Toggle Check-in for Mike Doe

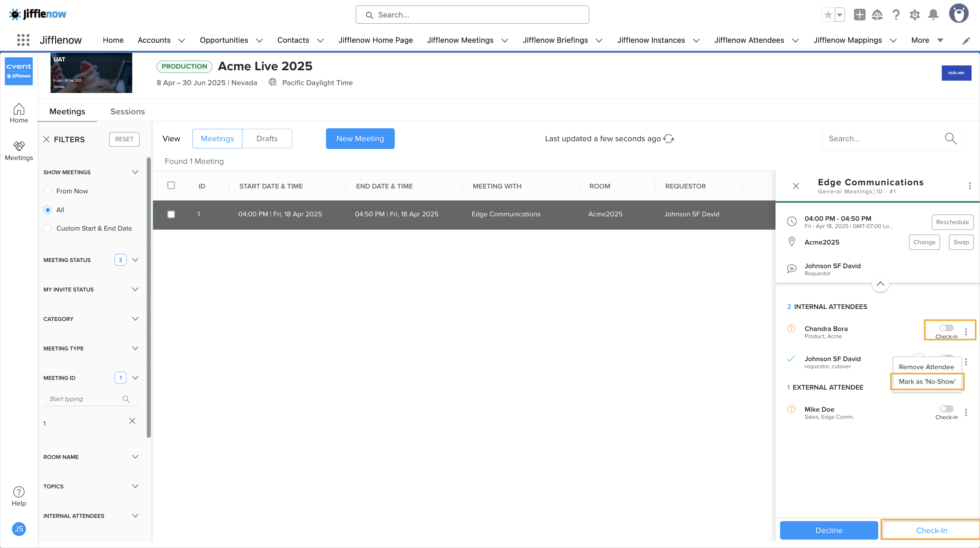[946, 409]
